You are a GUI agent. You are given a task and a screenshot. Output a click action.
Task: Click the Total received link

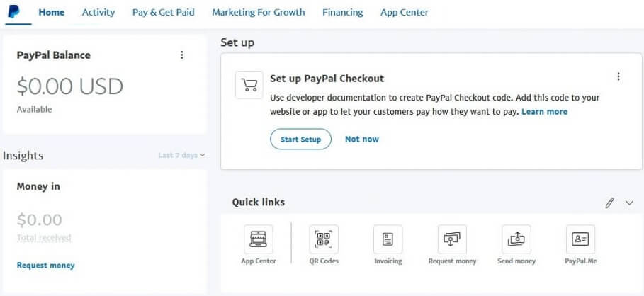(x=44, y=238)
